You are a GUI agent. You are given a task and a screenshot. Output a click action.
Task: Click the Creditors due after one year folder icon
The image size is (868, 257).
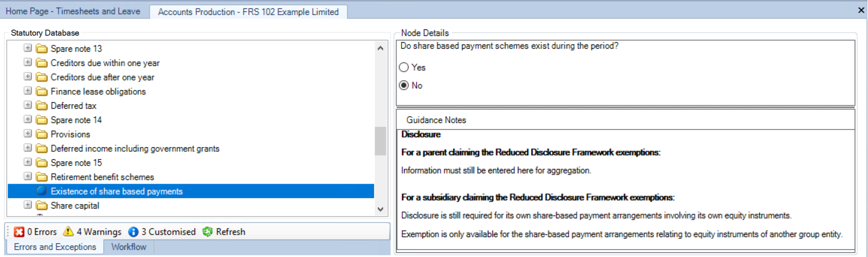click(x=42, y=77)
